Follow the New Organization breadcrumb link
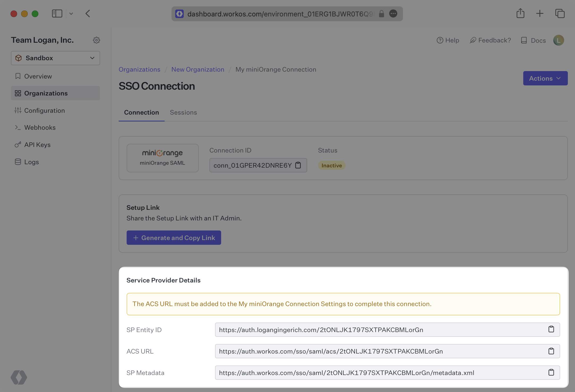Image resolution: width=575 pixels, height=392 pixels. (198, 69)
